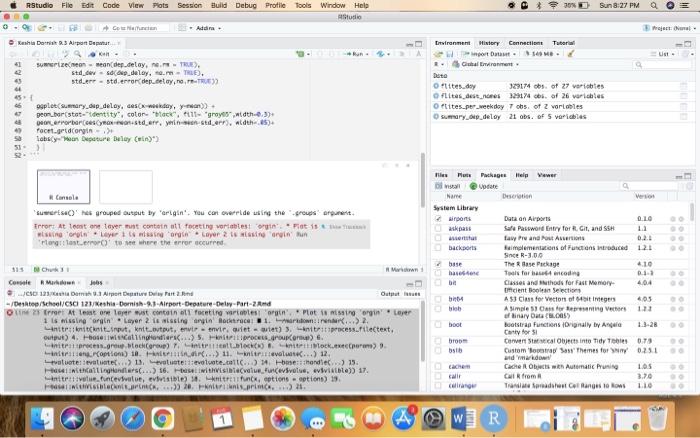Click the Install packages button
The width and height of the screenshot is (700, 438).
click(x=448, y=186)
